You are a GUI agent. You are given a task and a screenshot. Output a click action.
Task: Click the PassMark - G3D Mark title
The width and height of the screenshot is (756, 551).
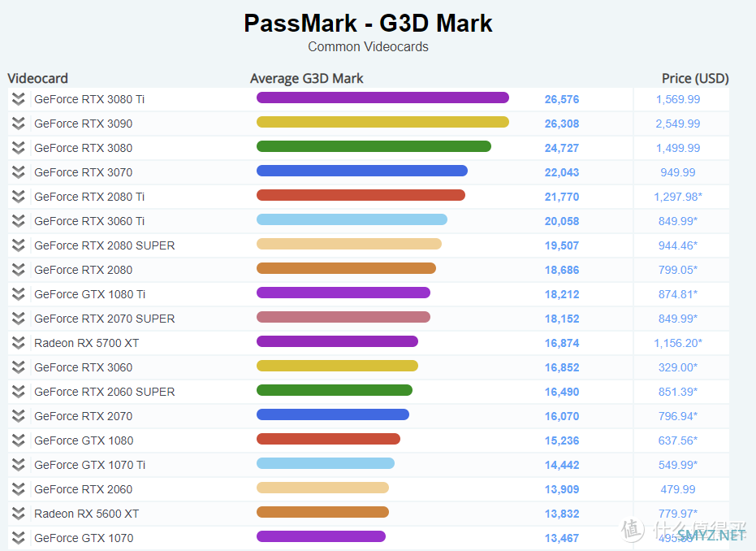click(x=368, y=23)
